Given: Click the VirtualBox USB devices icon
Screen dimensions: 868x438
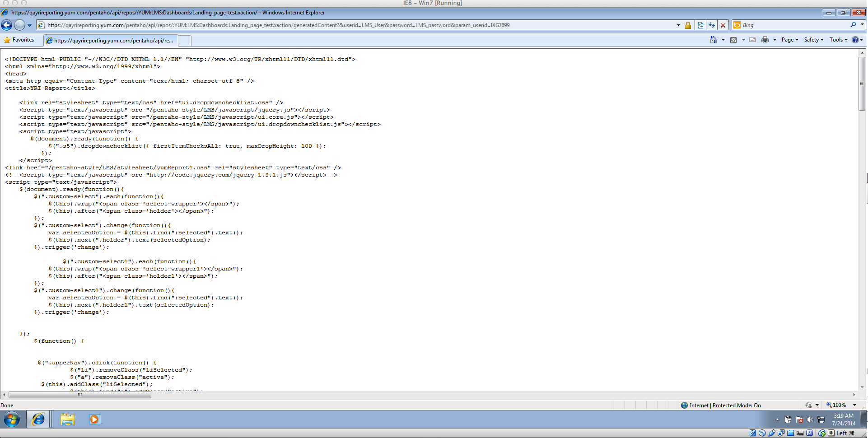Looking at the screenshot, I should [772, 433].
